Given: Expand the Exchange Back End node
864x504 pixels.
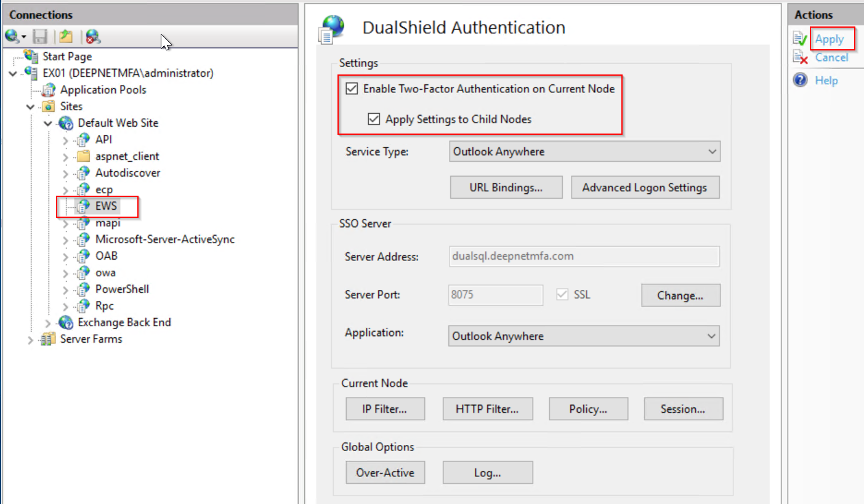Looking at the screenshot, I should pyautogui.click(x=48, y=322).
